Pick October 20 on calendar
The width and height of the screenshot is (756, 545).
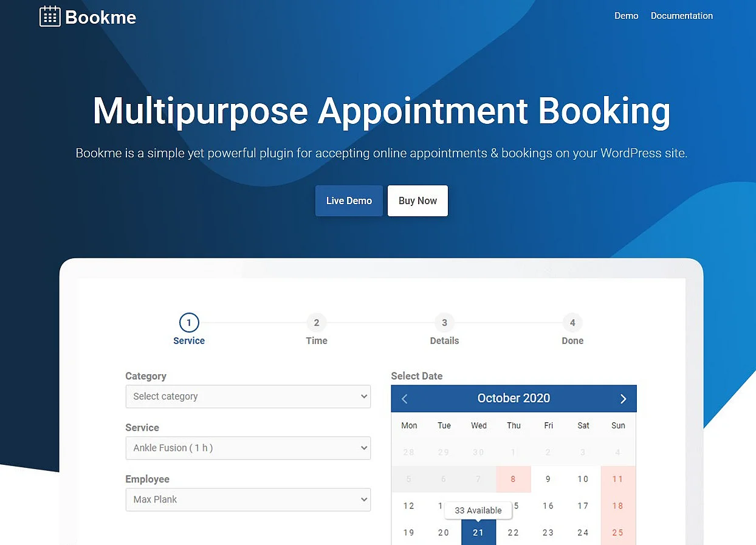444,532
